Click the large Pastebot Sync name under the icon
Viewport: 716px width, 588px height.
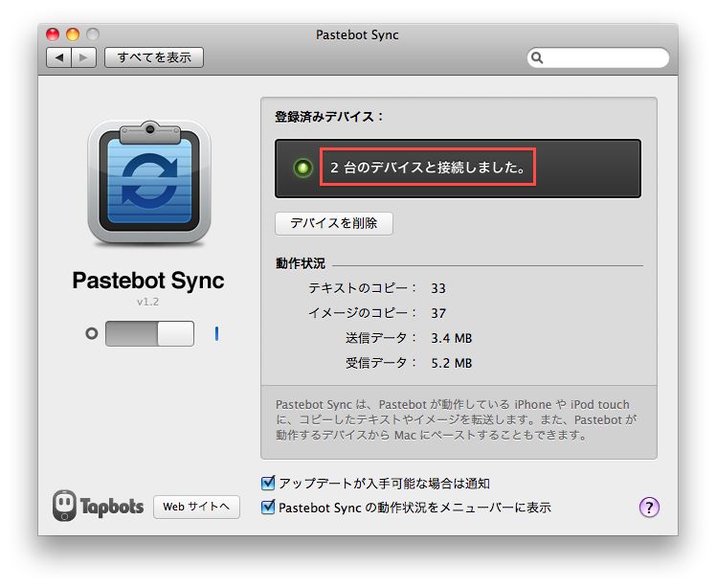(148, 281)
